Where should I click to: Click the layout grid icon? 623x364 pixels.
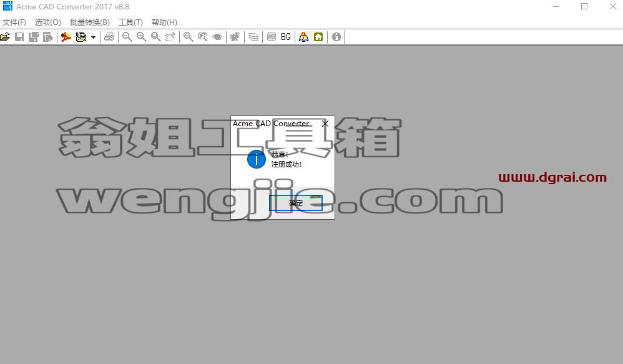(272, 37)
